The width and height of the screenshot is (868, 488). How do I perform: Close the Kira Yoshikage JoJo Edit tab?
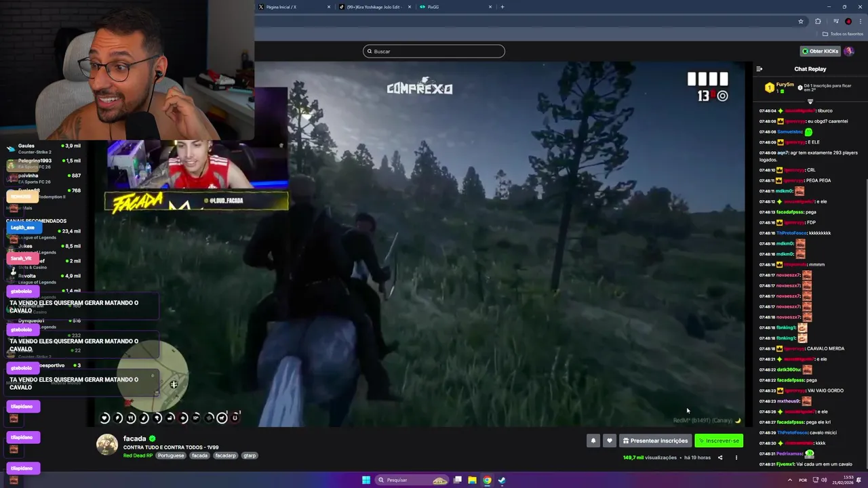coord(410,7)
